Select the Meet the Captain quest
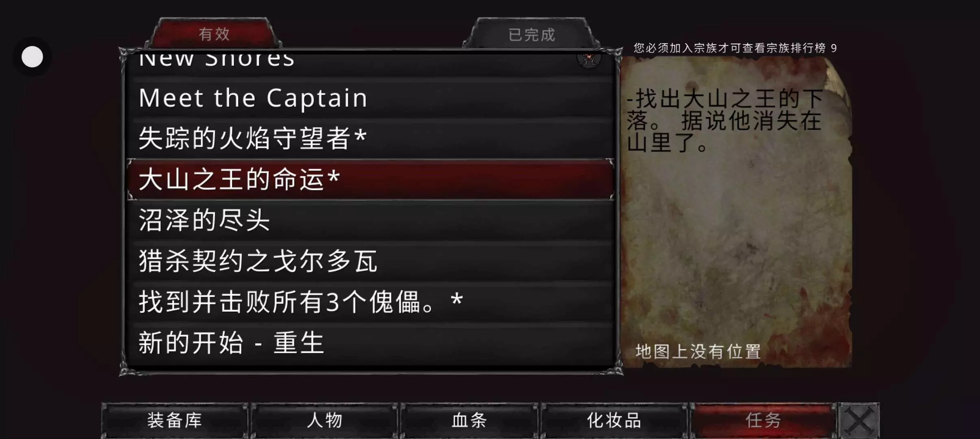The image size is (980, 439). point(371,98)
